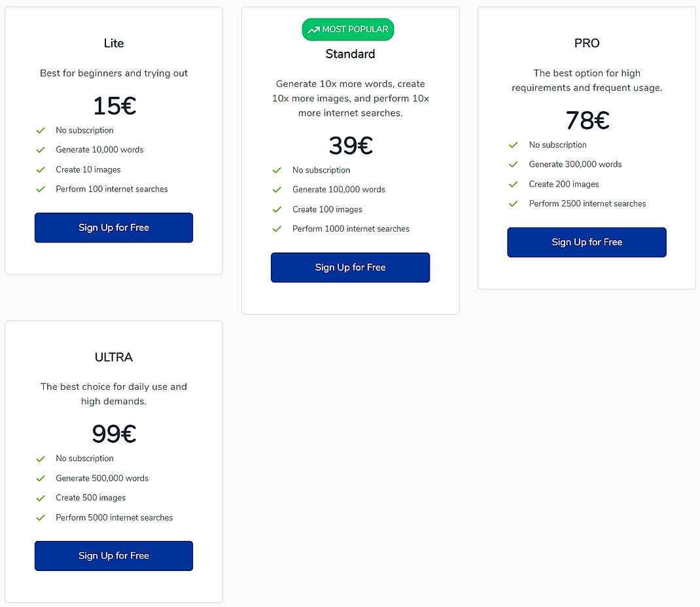The width and height of the screenshot is (700, 607).
Task: Click the Lite plan title
Action: [x=113, y=43]
